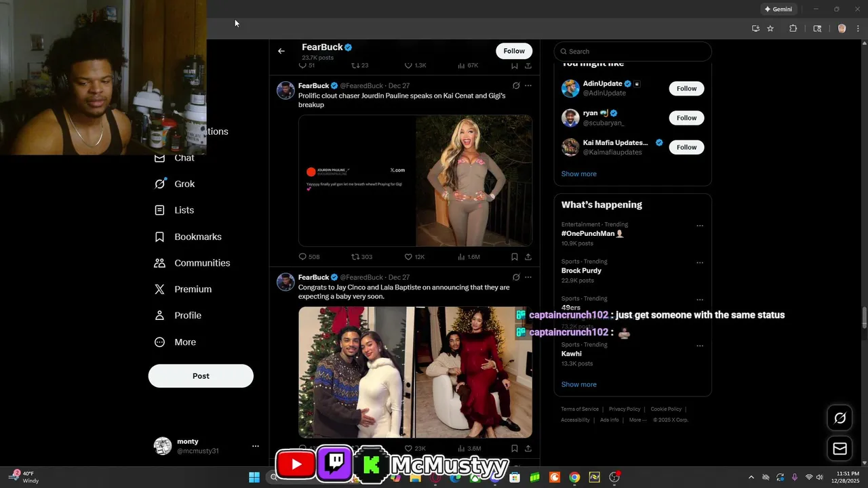Image resolution: width=868 pixels, height=488 pixels.
Task: Show hidden system tray icons
Action: [x=751, y=477]
